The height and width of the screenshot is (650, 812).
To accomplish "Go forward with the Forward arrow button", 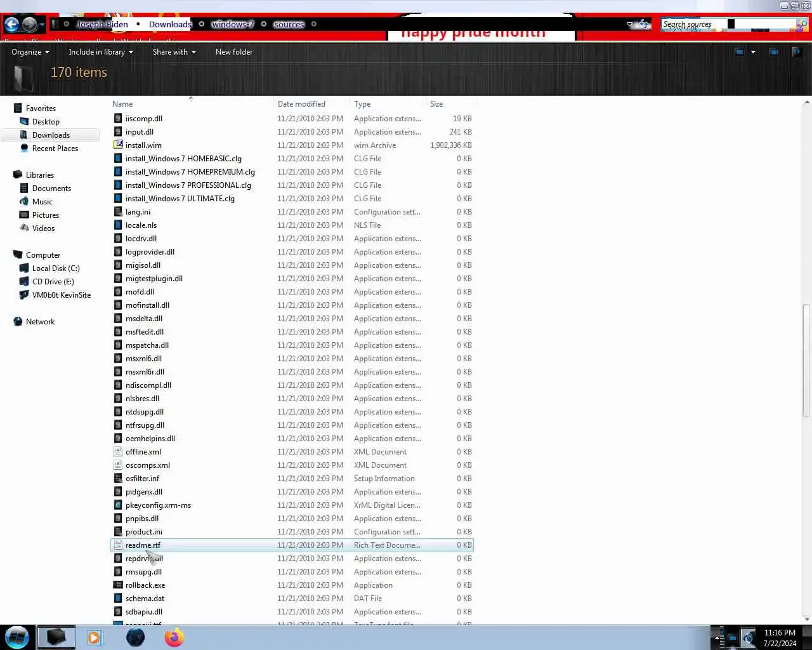I will pos(29,25).
